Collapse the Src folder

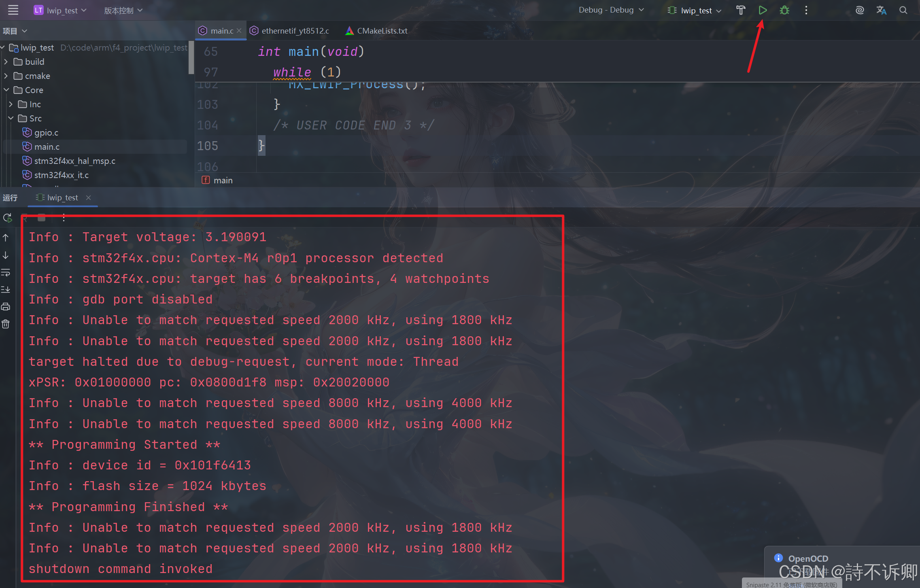pos(11,118)
